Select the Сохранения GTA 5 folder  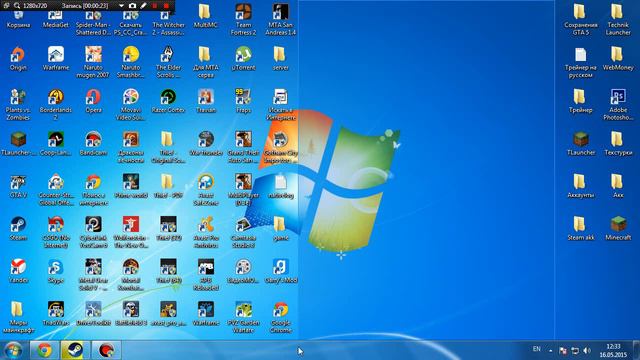pyautogui.click(x=580, y=20)
